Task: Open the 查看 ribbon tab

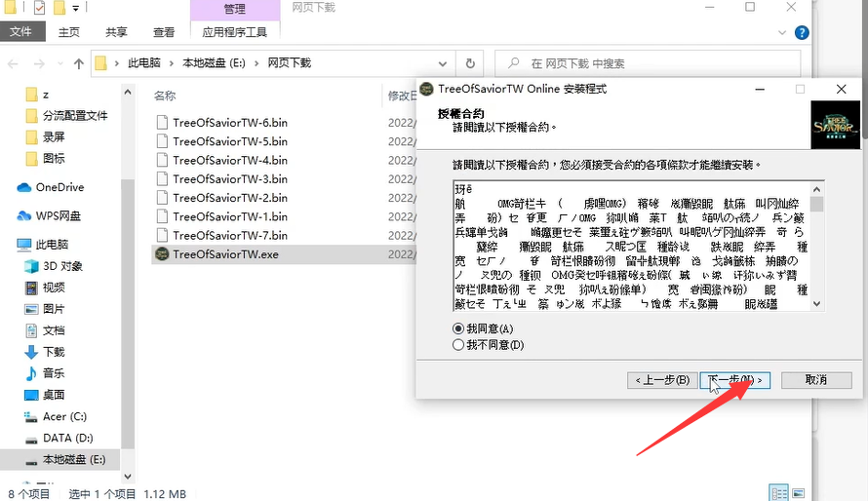Action: tap(163, 32)
